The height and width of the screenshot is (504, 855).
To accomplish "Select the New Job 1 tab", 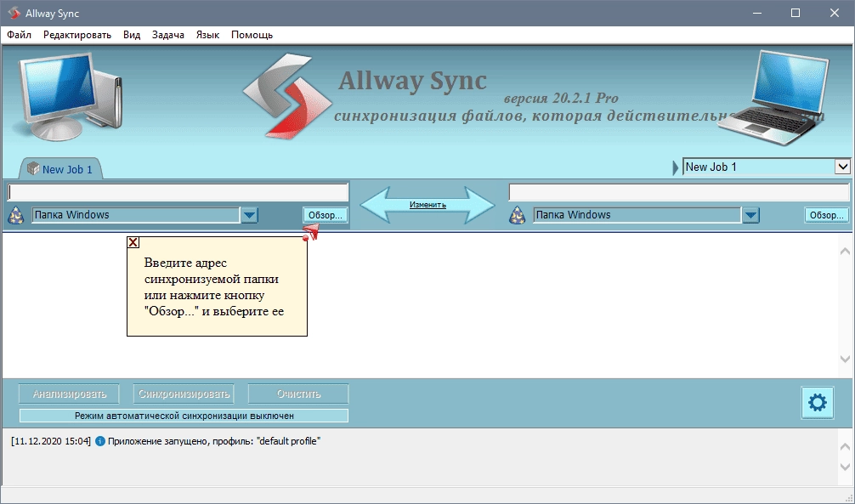I will click(60, 169).
